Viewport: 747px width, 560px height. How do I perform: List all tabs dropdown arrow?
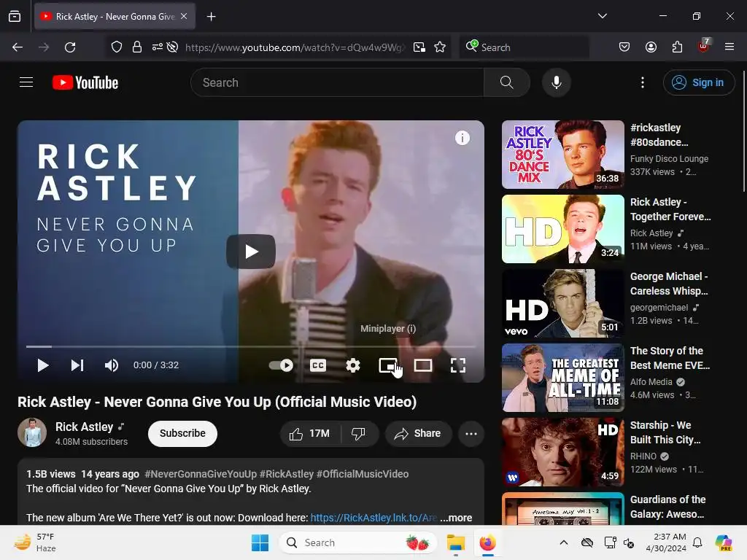pos(603,16)
